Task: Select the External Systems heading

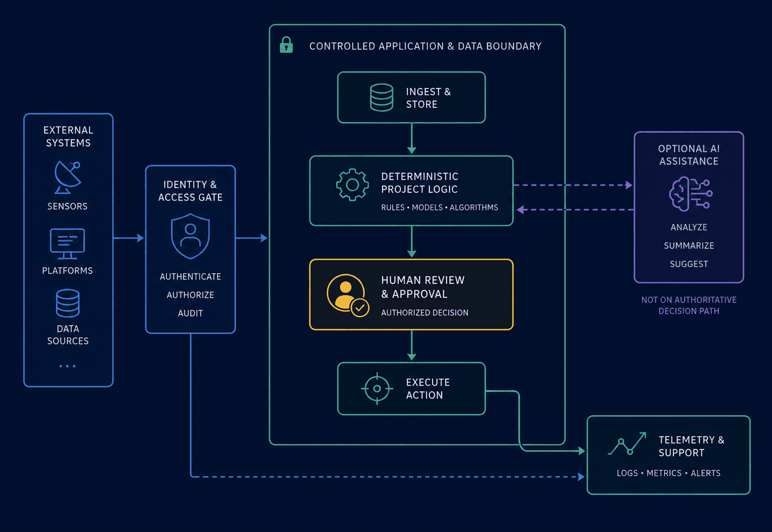Action: click(68, 136)
